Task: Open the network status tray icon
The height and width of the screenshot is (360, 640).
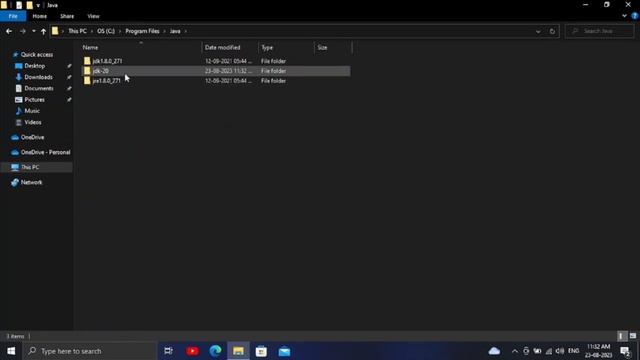Action: (x=549, y=351)
